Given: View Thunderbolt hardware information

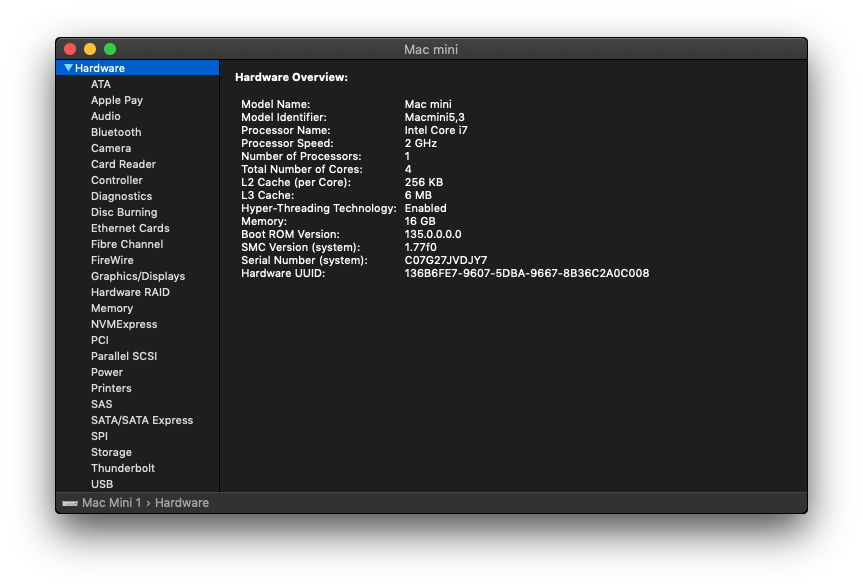Looking at the screenshot, I should coord(122,468).
